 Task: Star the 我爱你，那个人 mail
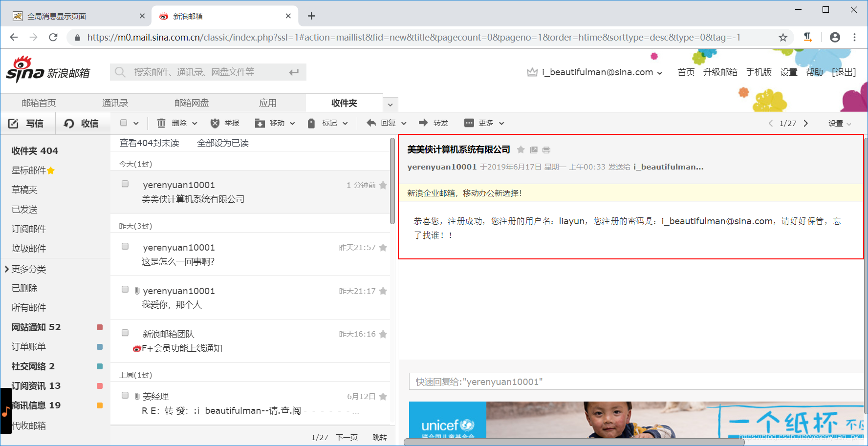383,291
